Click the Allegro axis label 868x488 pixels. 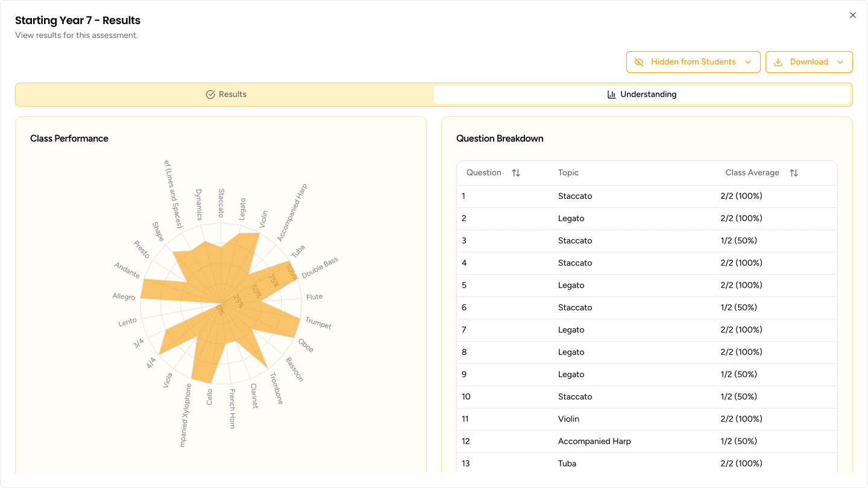click(x=124, y=296)
